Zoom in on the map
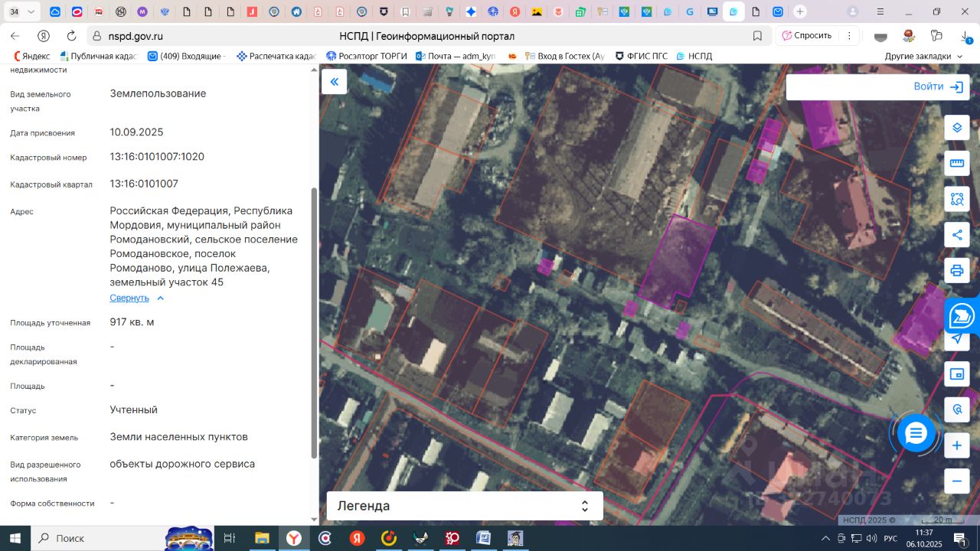The height and width of the screenshot is (551, 980). pyautogui.click(x=956, y=445)
